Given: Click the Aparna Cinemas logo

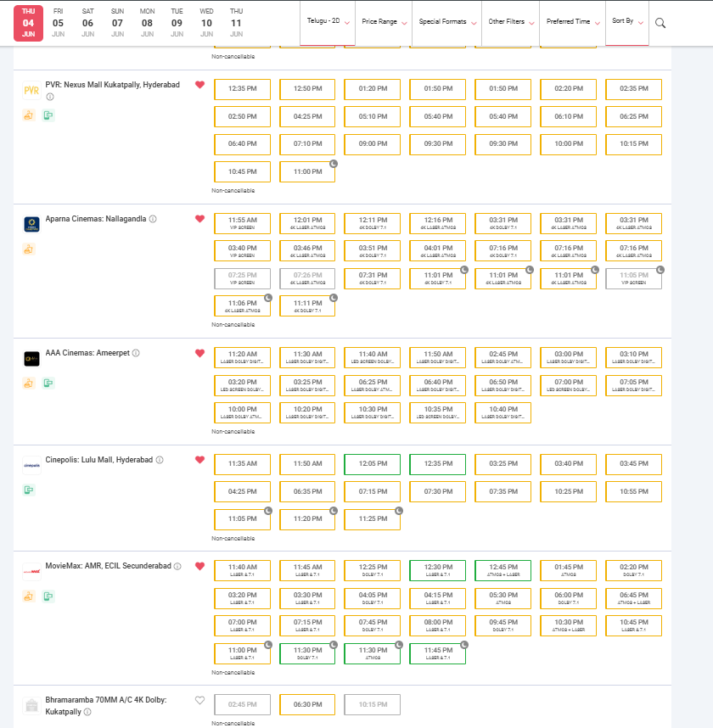Looking at the screenshot, I should click(31, 224).
